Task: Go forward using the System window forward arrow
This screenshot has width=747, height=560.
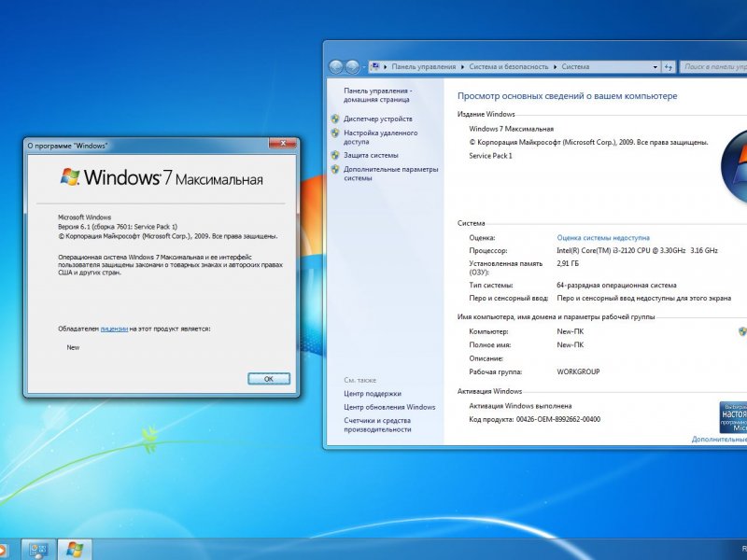Action: tap(352, 67)
